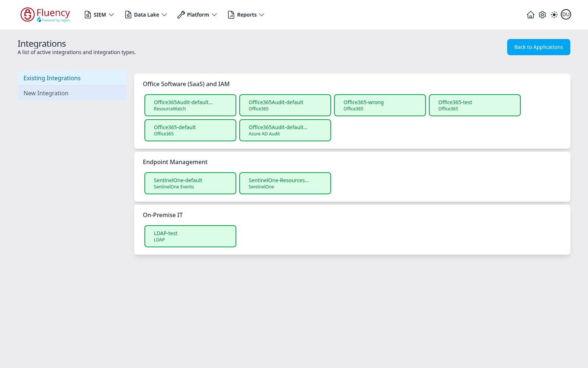Viewport: 588px width, 368px height.
Task: Click the Fluency logo
Action: click(x=45, y=15)
